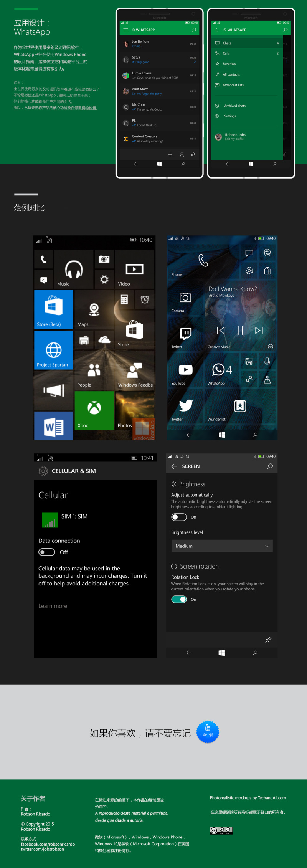This screenshot has height=868, width=307.
Task: Tap the plus icon for new chat
Action: (170, 155)
